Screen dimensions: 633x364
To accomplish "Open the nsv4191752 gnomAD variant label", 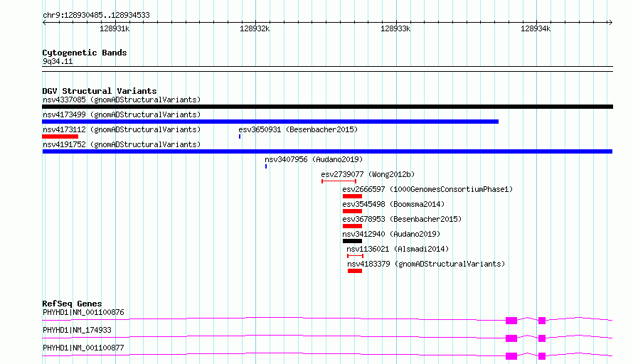I will pos(122,144).
